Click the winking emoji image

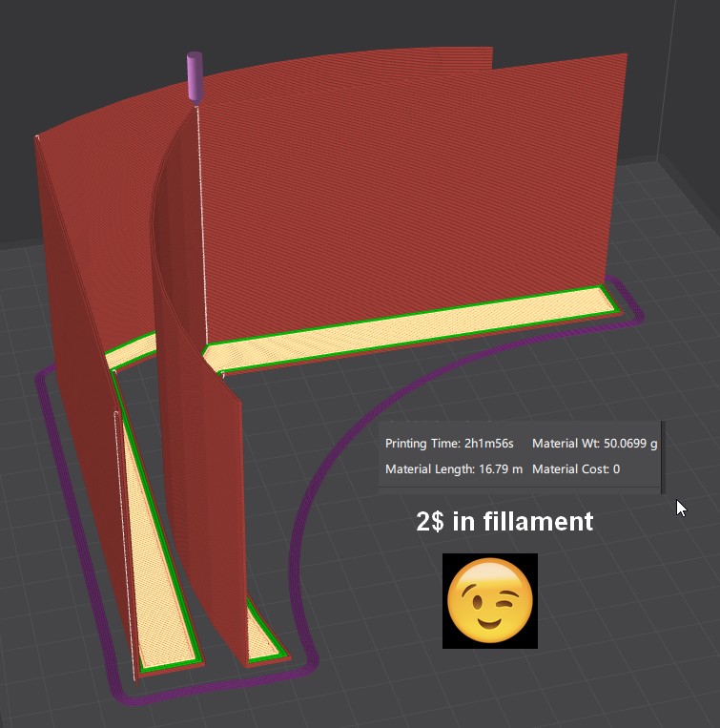(x=490, y=601)
